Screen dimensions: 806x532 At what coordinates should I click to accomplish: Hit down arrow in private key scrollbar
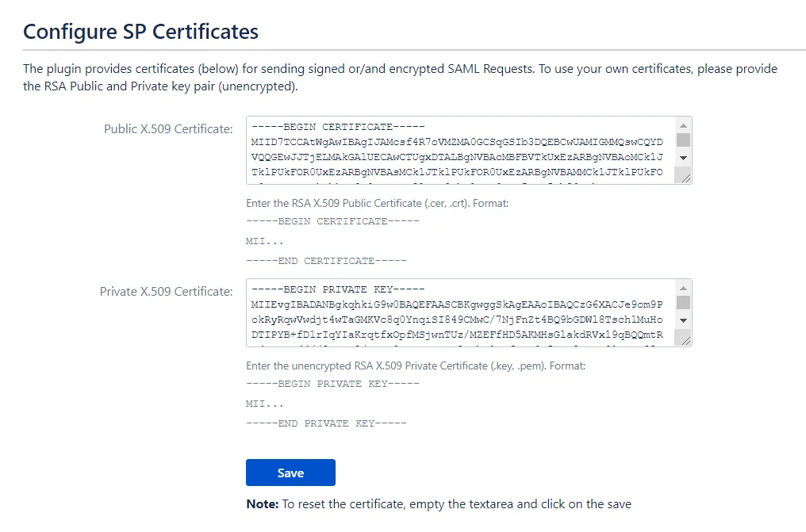tap(683, 320)
